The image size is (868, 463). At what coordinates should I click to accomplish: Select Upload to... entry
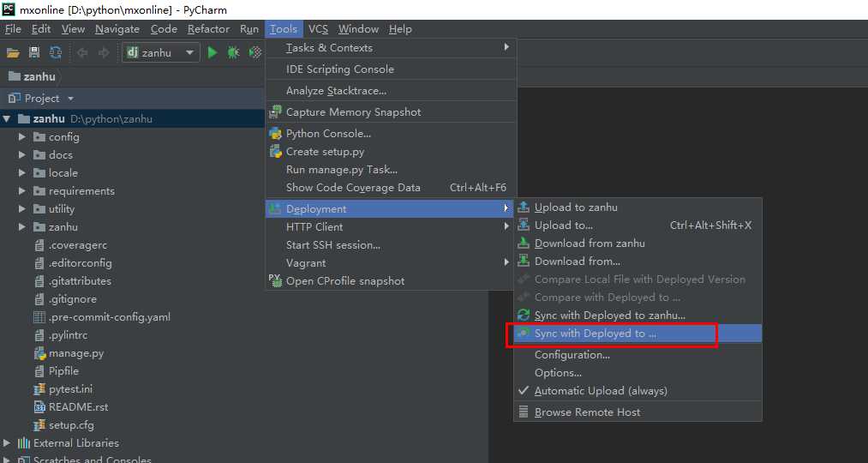click(x=638, y=225)
